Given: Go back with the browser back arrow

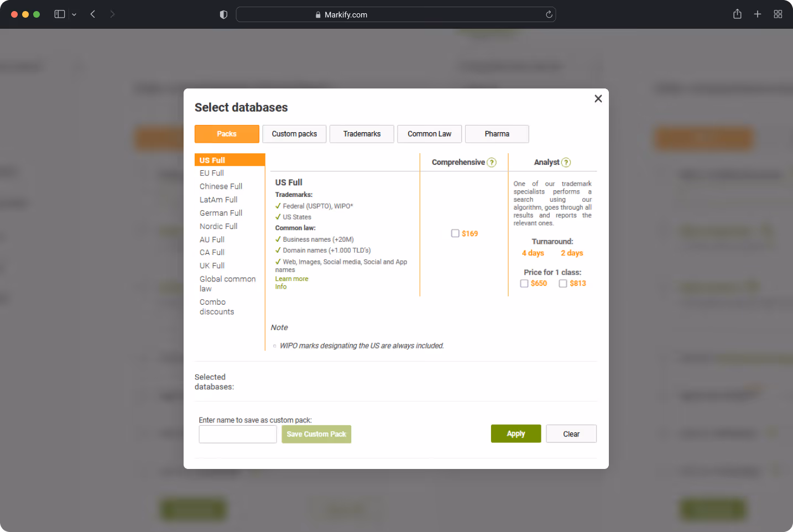Looking at the screenshot, I should coord(93,14).
